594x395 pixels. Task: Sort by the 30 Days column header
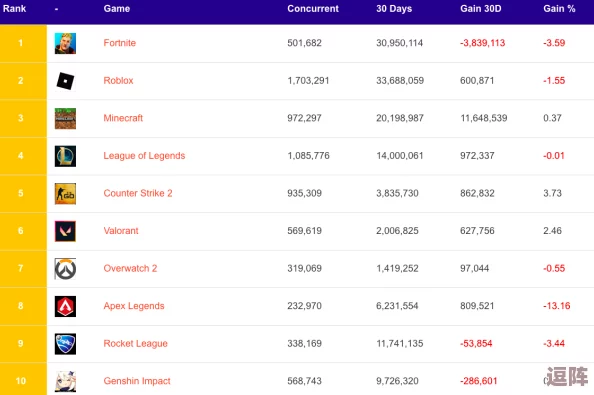(x=394, y=9)
